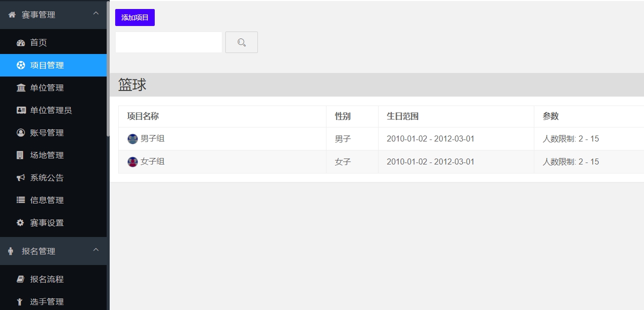
Task: Click the megaphone icon for 系统公告
Action: point(21,178)
